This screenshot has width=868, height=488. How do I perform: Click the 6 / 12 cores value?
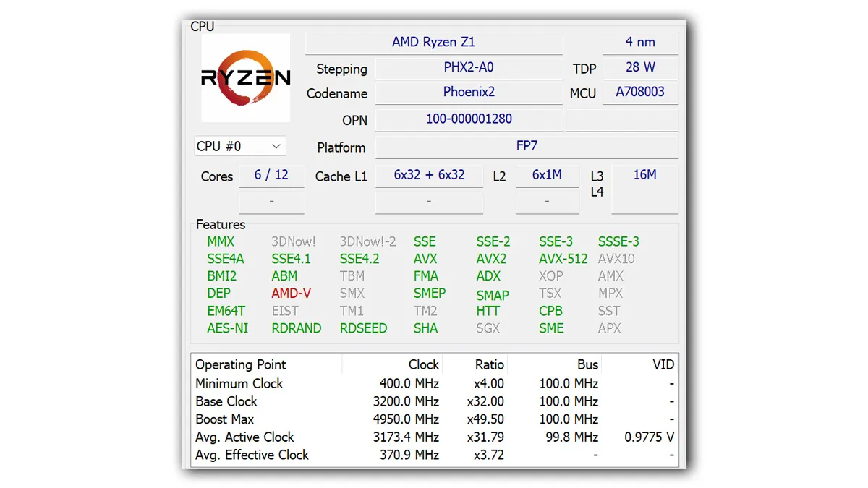(271, 176)
